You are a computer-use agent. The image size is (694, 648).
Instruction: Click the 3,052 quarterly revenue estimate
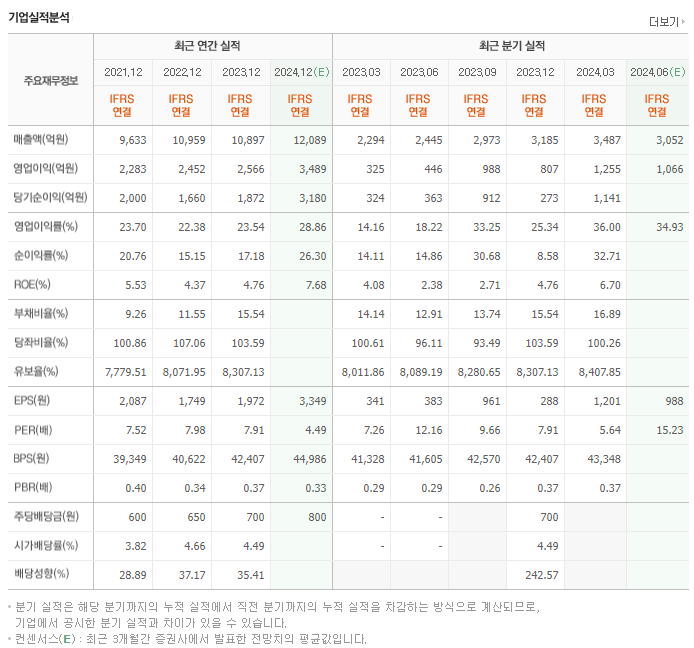coord(670,140)
